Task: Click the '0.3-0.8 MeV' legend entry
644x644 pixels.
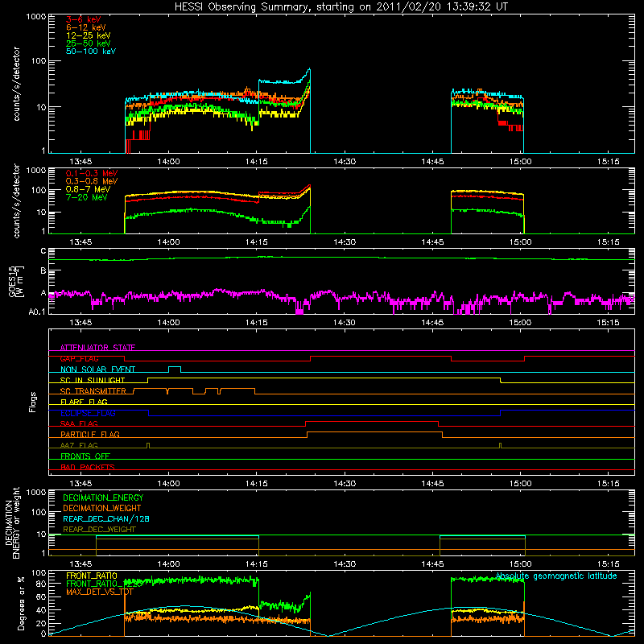Action: (x=92, y=181)
